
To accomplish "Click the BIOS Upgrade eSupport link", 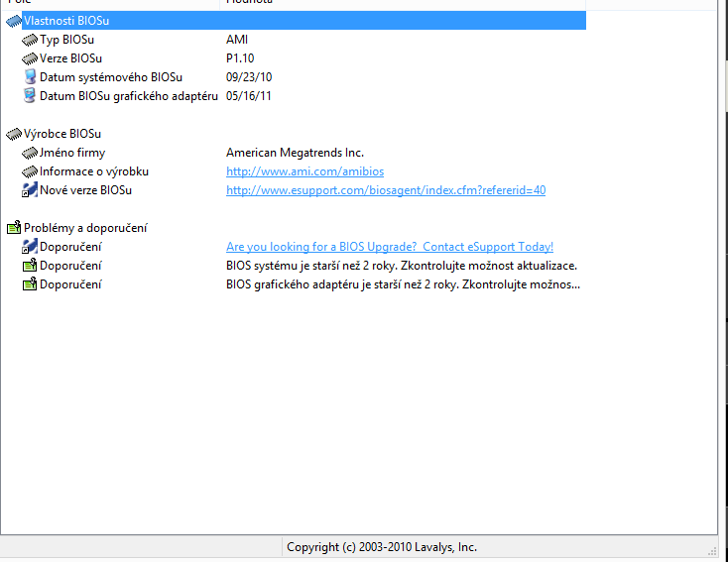I will [389, 247].
